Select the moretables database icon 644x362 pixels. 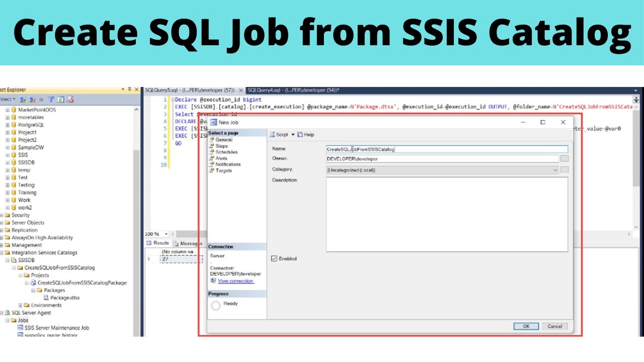(14, 117)
